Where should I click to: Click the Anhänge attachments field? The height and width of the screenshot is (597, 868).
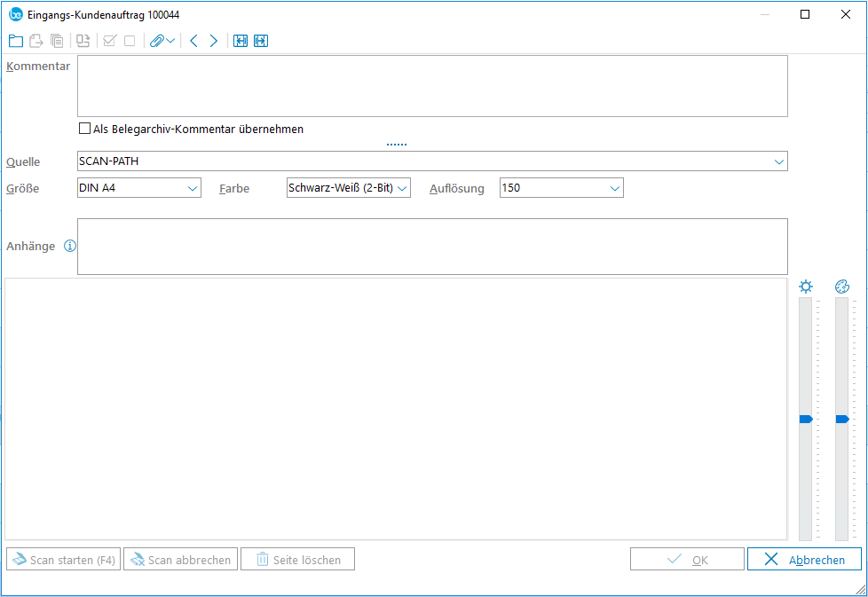coord(432,247)
